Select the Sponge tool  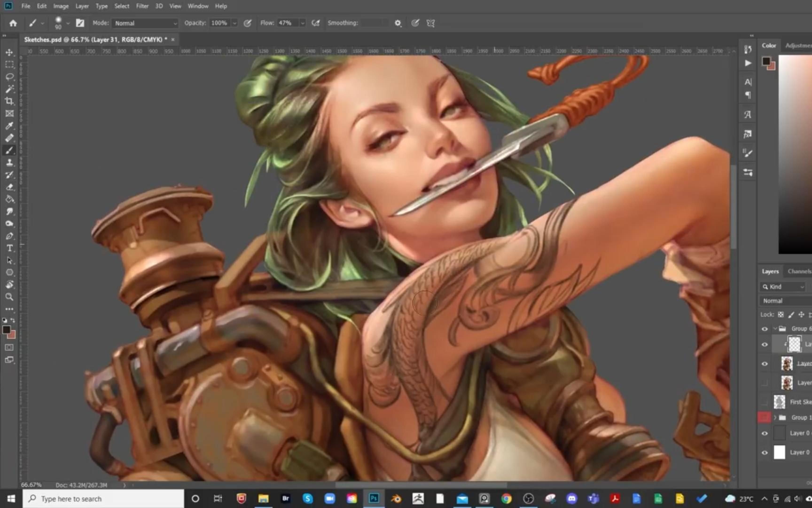click(x=9, y=223)
